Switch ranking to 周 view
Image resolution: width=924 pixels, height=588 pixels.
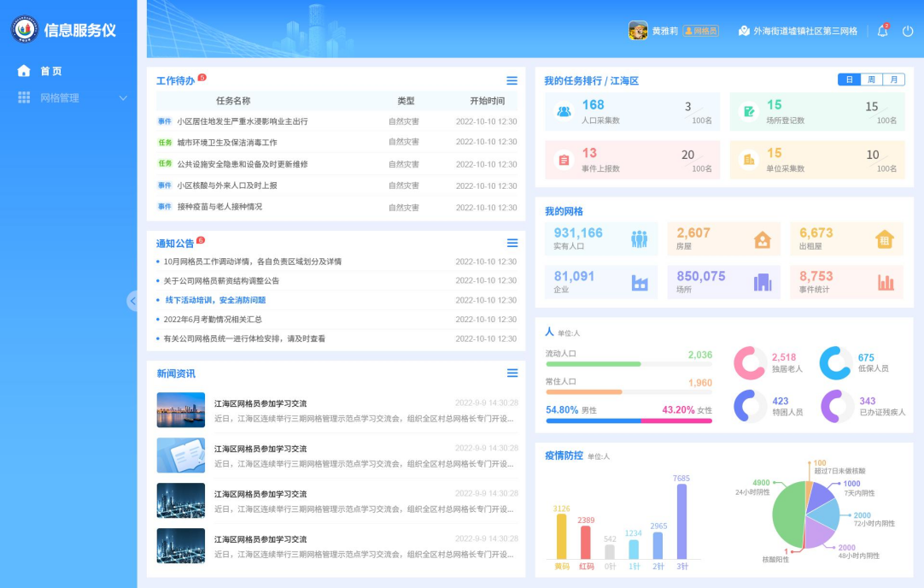pyautogui.click(x=871, y=79)
